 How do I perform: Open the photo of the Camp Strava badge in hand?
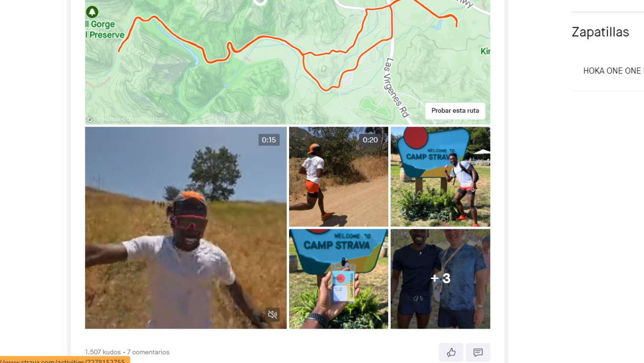point(339,279)
